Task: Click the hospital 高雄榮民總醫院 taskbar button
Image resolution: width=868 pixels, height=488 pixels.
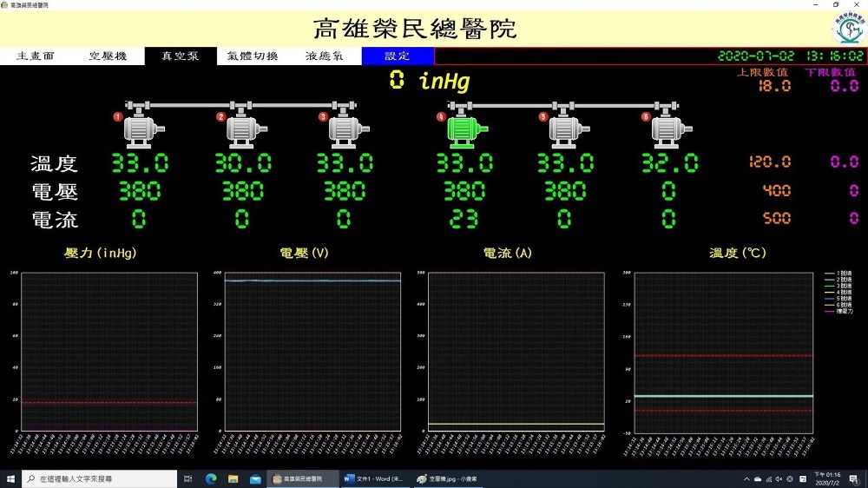Action: click(x=303, y=478)
